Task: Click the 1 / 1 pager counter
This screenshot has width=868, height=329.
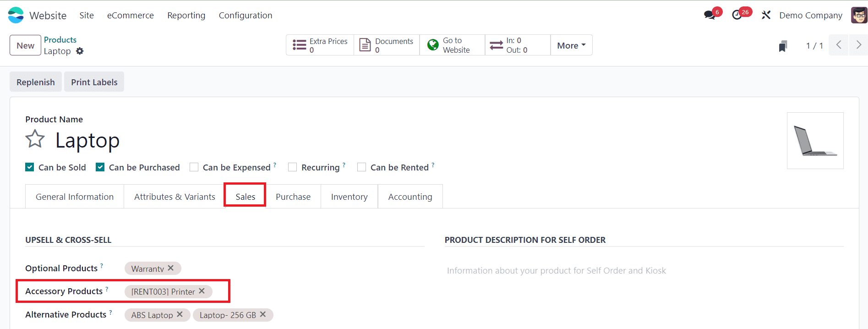Action: click(x=814, y=45)
